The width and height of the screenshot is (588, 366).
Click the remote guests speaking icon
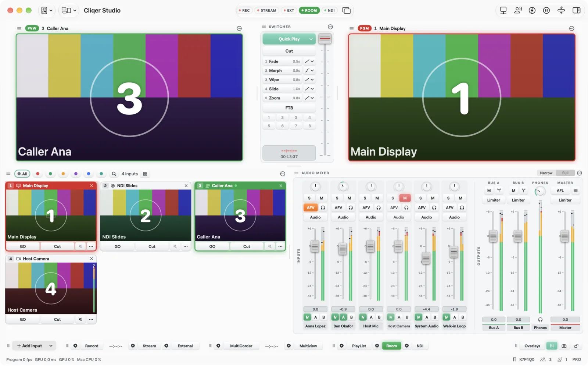518,10
